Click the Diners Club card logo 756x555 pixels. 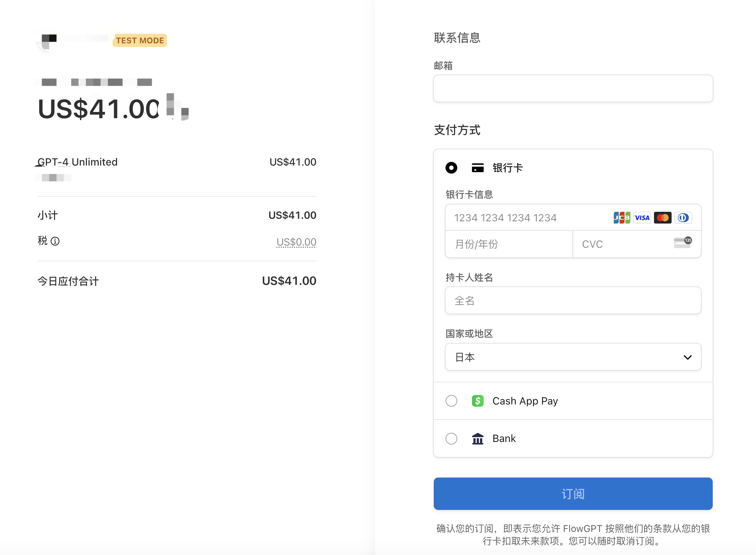pyautogui.click(x=683, y=218)
